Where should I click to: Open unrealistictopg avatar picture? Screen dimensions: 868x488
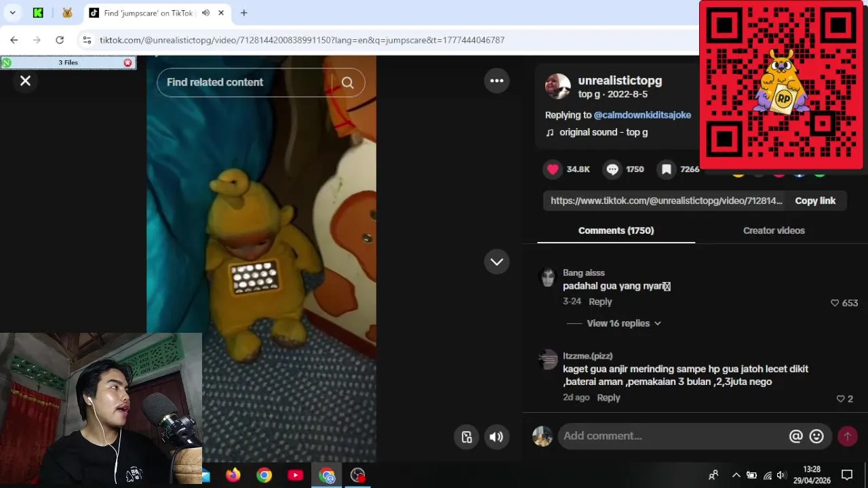(558, 86)
